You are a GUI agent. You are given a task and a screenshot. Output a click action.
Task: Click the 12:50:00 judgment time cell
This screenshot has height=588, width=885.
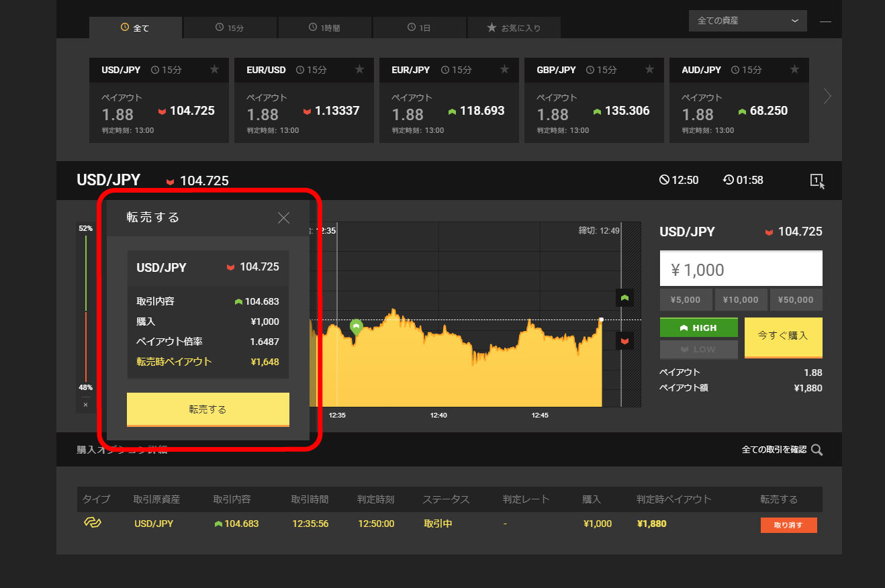click(376, 524)
